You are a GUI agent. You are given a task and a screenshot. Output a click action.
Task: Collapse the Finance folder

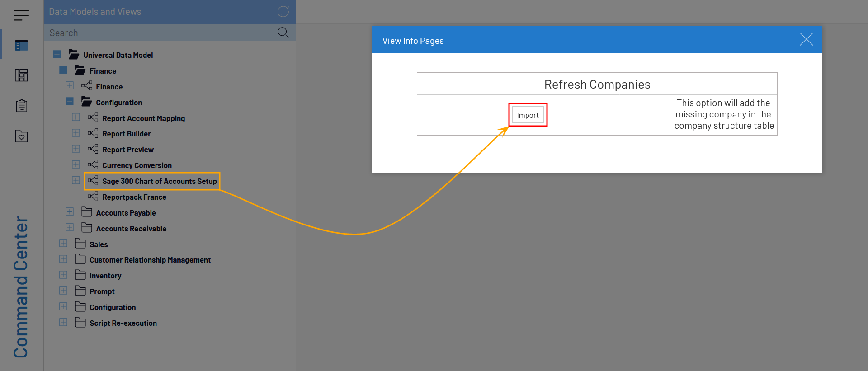(x=63, y=70)
